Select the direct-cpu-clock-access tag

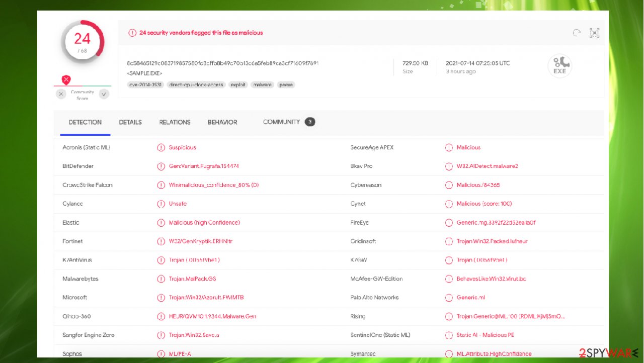(x=196, y=85)
